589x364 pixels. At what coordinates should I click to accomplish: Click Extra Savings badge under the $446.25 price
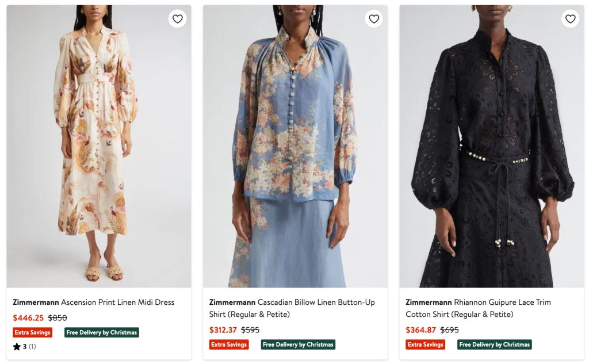33,332
